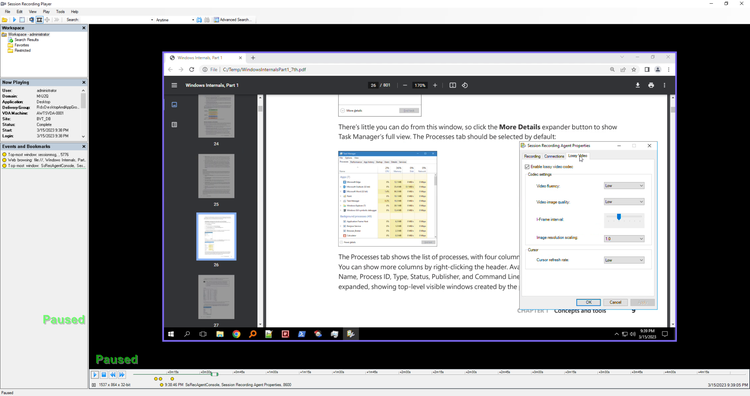Viewport: 750px width, 396px height.
Task: Click the PDF sidebar document outline icon
Action: pos(174,125)
